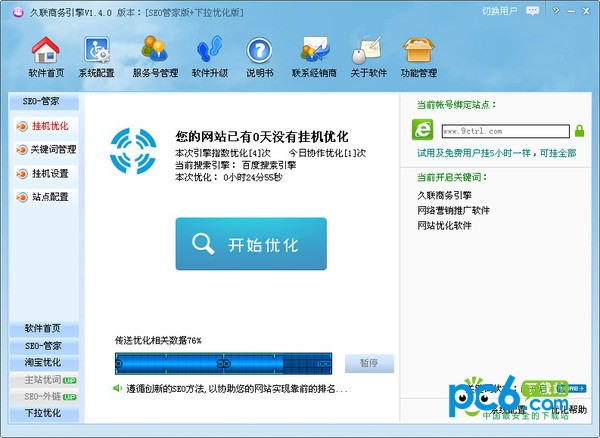600x438 pixels.
Task: Click the green lock icon beside site field
Action: [x=579, y=131]
